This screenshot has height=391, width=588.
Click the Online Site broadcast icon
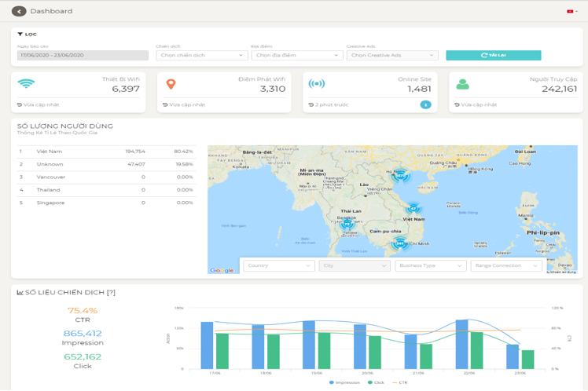[316, 84]
